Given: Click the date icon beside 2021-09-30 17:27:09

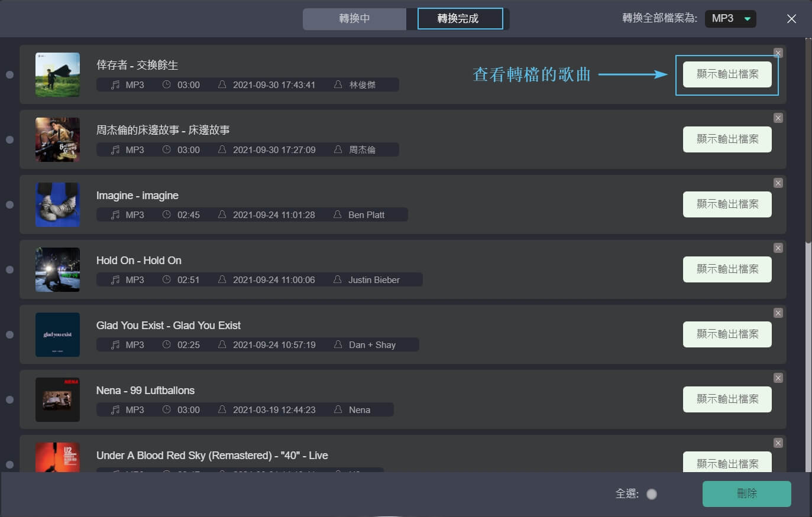Looking at the screenshot, I should 222,149.
